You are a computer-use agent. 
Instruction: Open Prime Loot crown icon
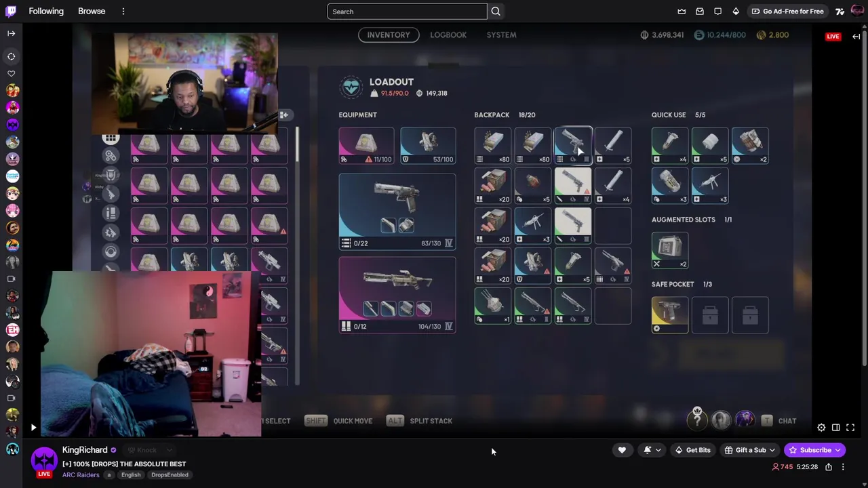click(682, 12)
